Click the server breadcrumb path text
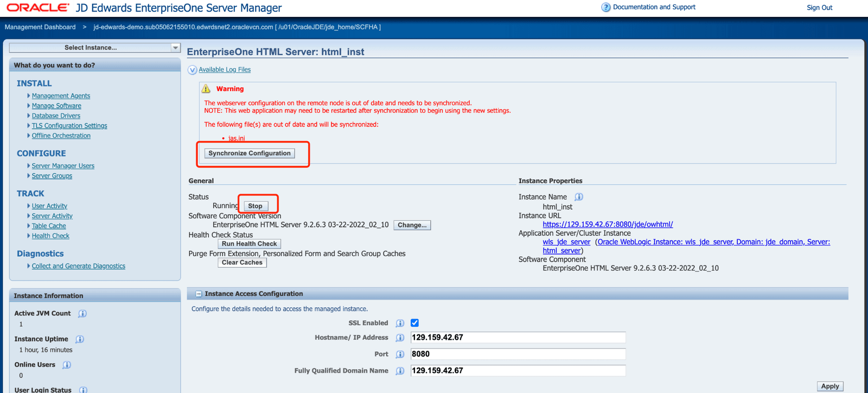Viewport: 868px width, 393px height. 237,27
